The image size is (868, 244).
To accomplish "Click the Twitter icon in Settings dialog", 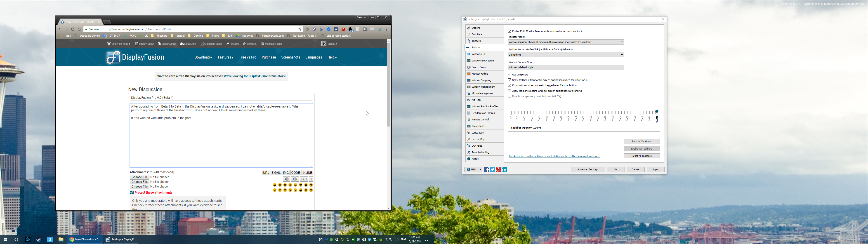I will coord(492,169).
